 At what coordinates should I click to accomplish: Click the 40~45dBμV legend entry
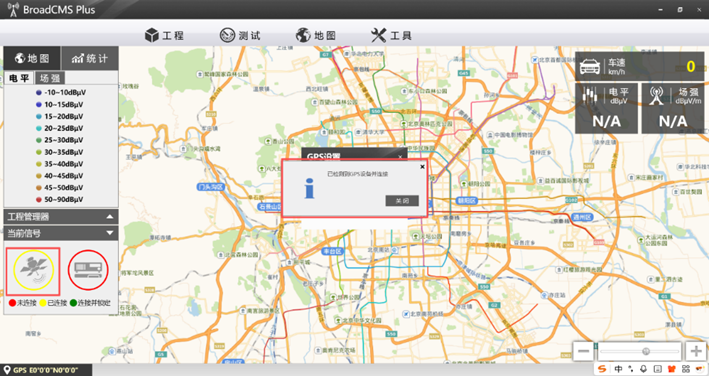(60, 176)
